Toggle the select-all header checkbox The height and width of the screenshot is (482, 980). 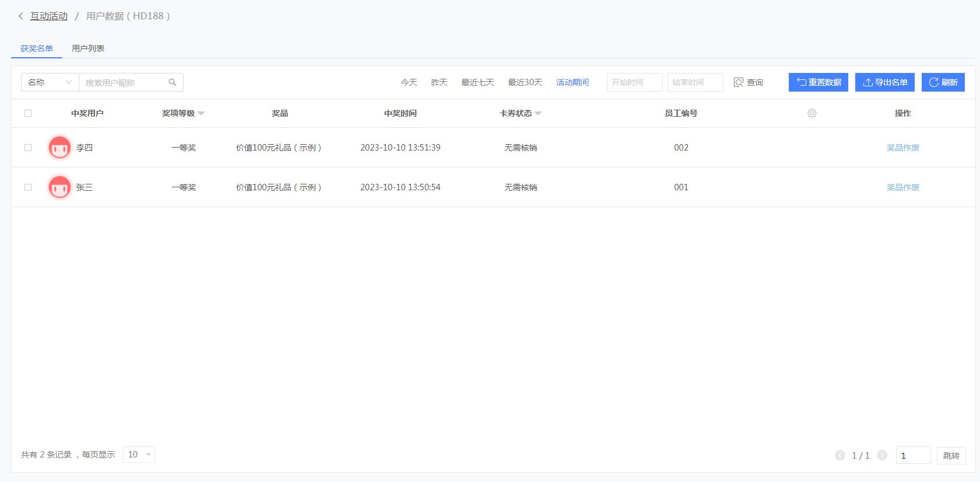pyautogui.click(x=28, y=113)
